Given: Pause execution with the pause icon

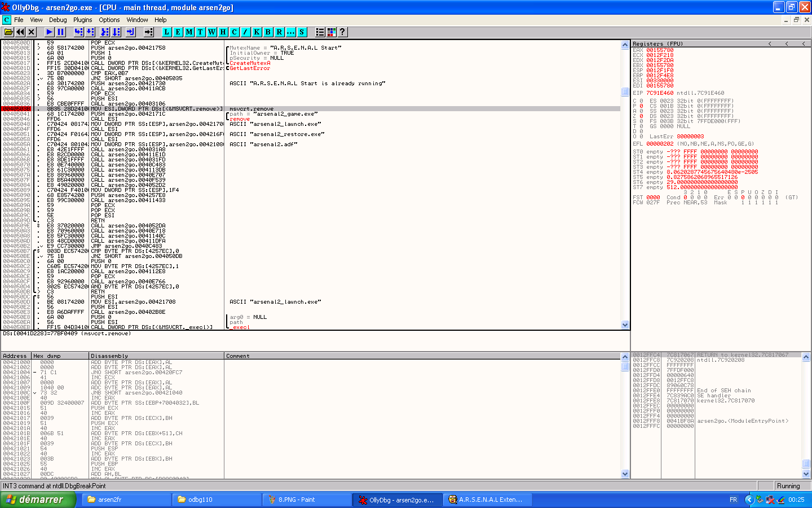Looking at the screenshot, I should pos(61,32).
